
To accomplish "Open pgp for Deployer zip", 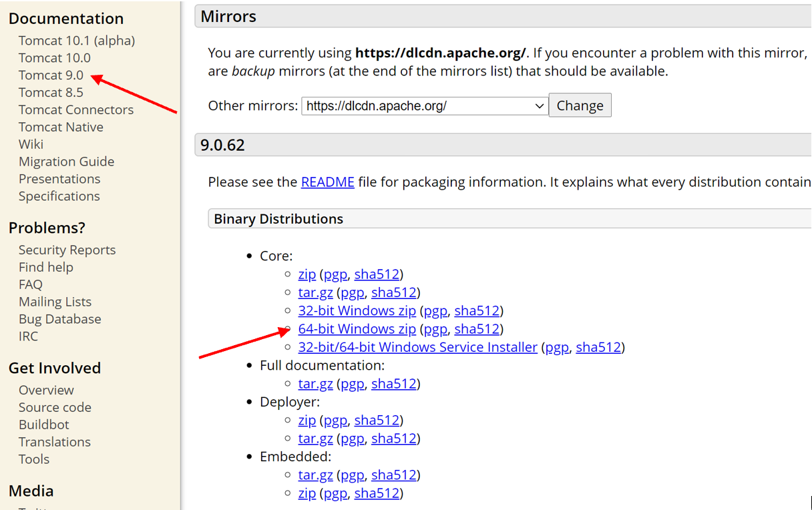I will coord(335,421).
